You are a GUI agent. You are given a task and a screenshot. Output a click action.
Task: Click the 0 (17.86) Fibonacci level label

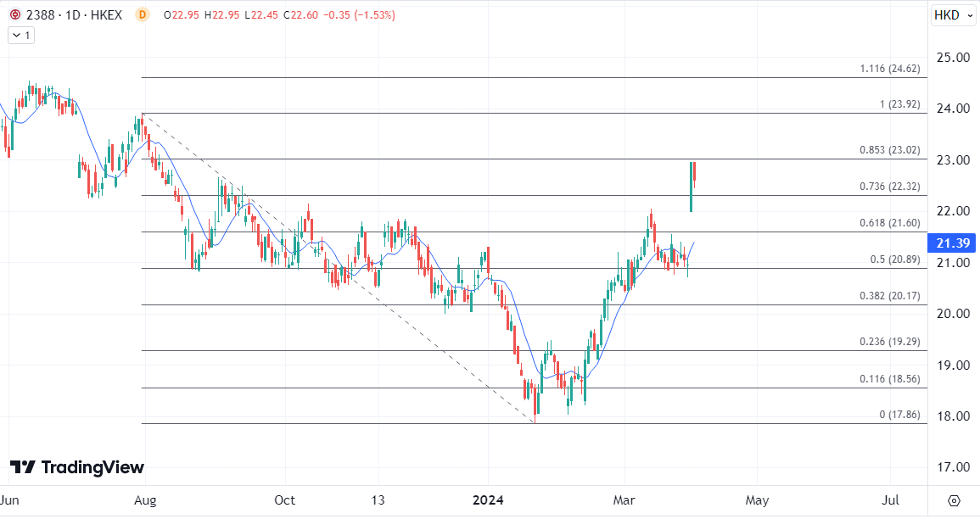[x=899, y=415]
